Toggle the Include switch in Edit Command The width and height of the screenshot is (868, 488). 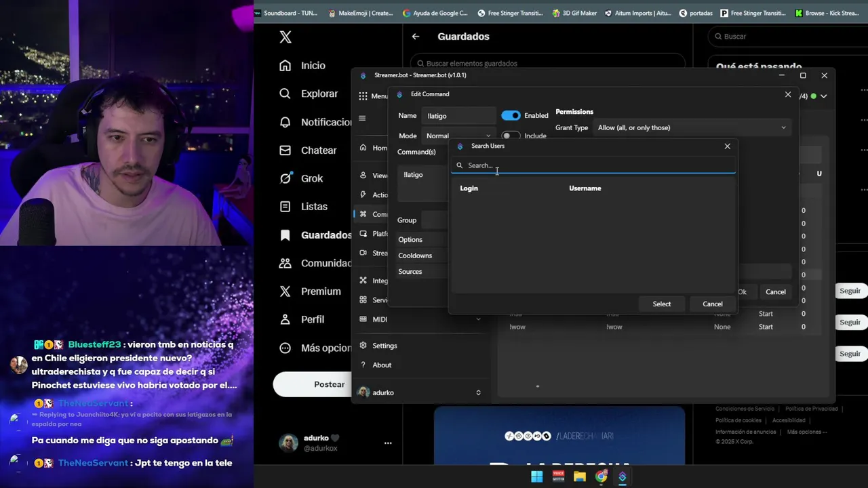click(x=511, y=136)
